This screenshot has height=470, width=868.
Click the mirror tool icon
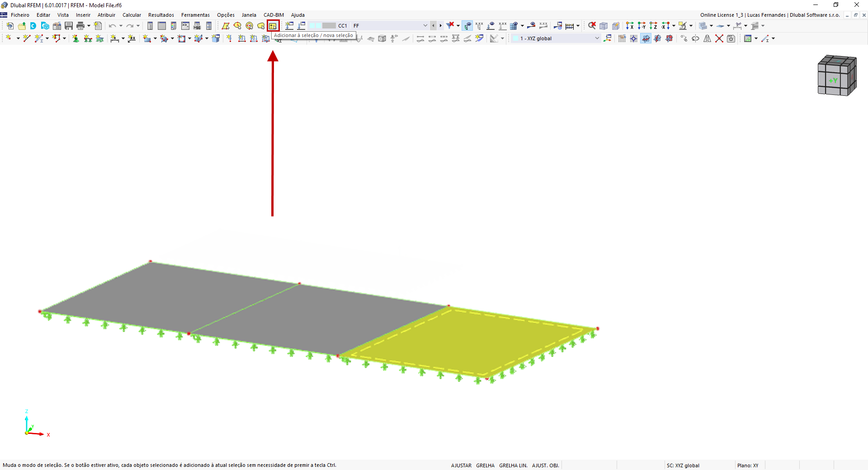[707, 38]
